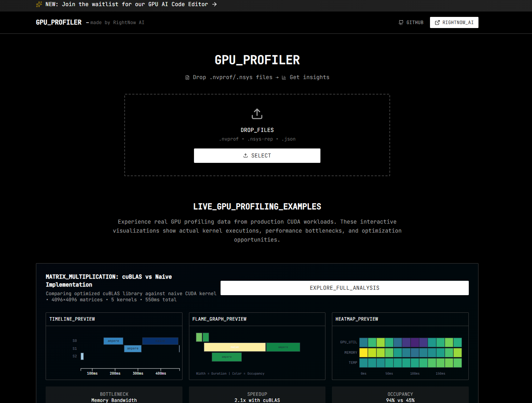Click the GPU_PROFILER logo in header
The width and height of the screenshot is (532, 403).
pos(59,22)
